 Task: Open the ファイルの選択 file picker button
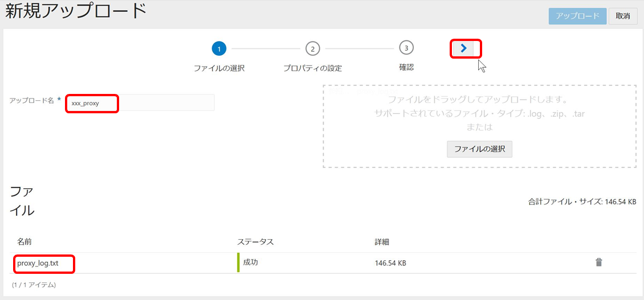[480, 149]
